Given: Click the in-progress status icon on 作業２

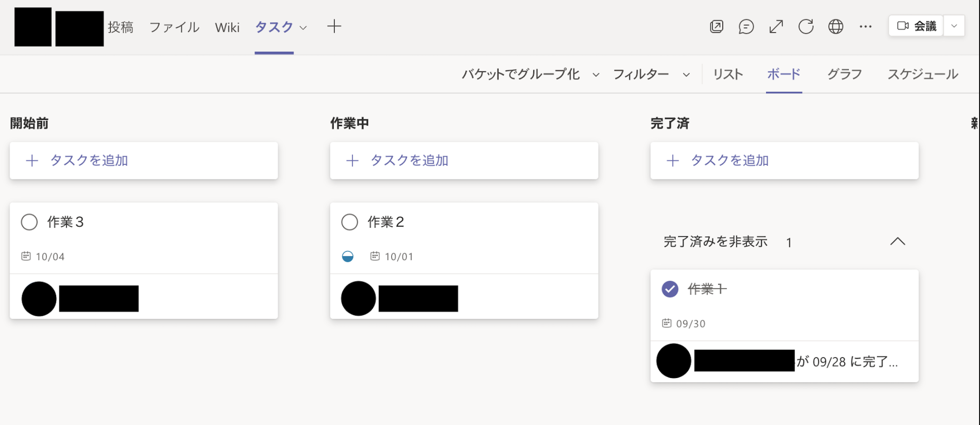Looking at the screenshot, I should pos(348,256).
